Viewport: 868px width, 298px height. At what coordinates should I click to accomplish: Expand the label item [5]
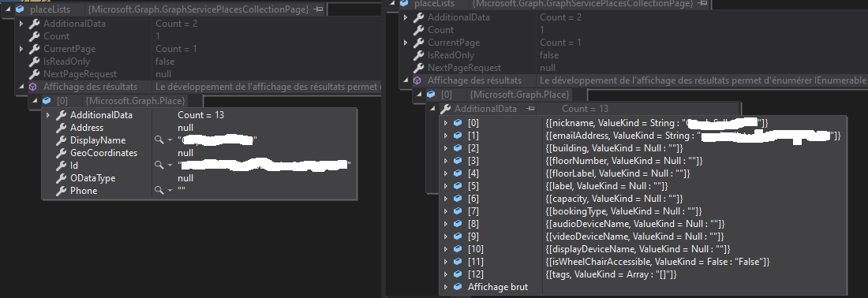[446, 186]
